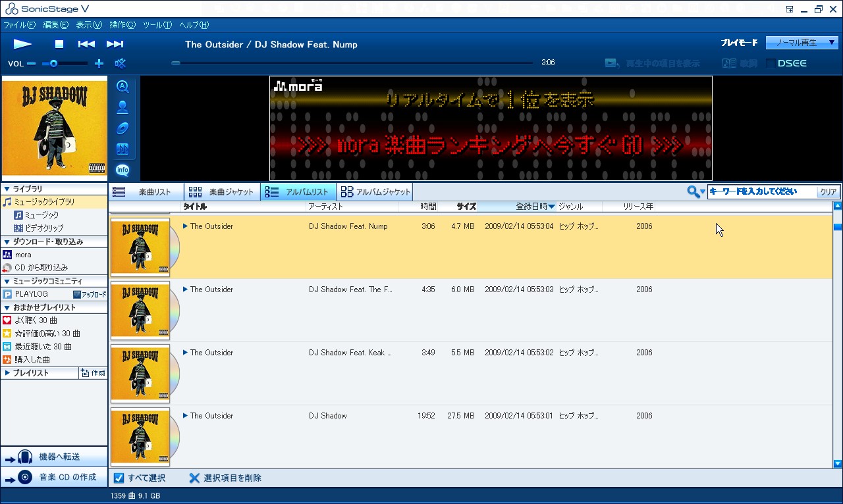Image resolution: width=843 pixels, height=504 pixels.
Task: Skip to the next track
Action: [x=115, y=44]
